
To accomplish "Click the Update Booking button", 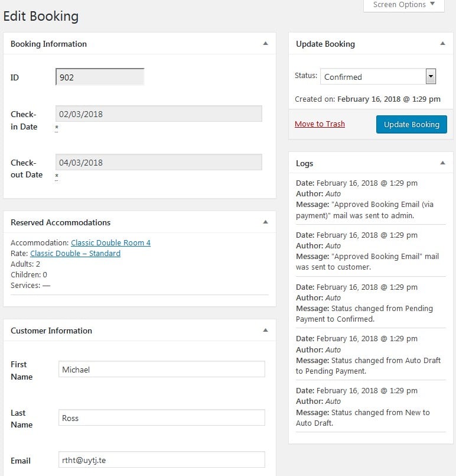I will pos(411,125).
